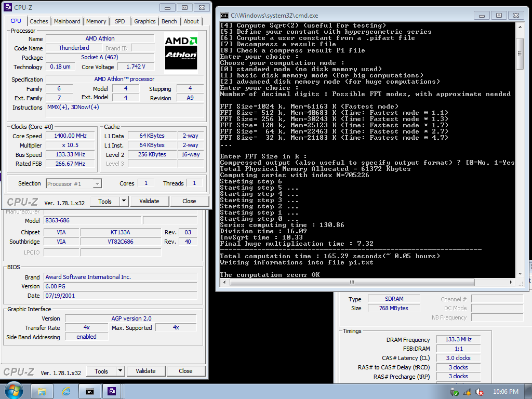Click the Level 2 cache value 256 KBytes

coord(152,154)
